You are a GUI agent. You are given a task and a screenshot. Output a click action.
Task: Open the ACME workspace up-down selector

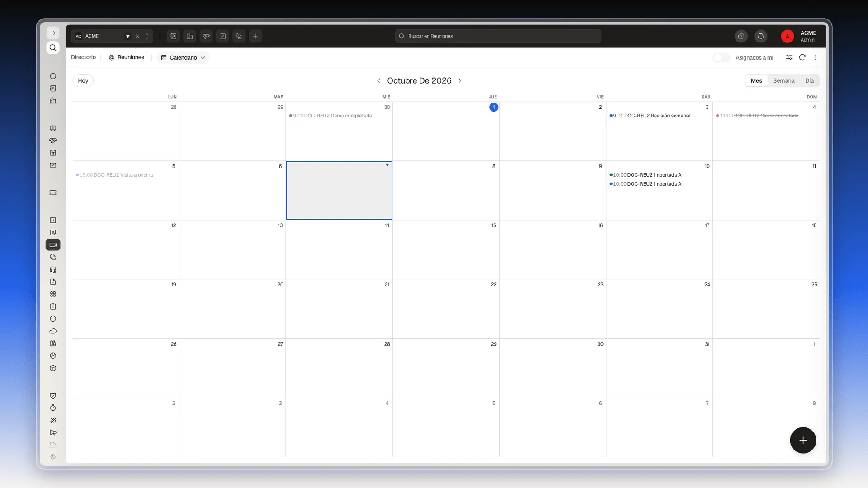point(147,36)
